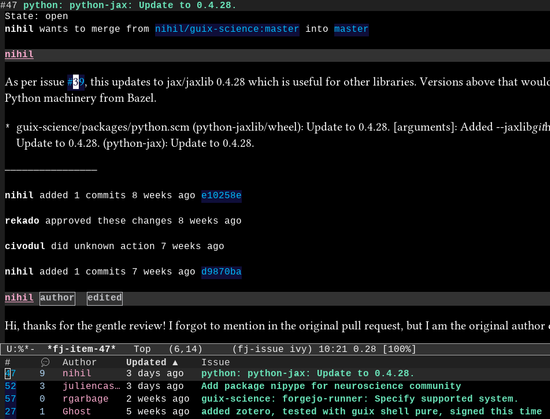Toggle sort on Updated column header
The height and width of the screenshot is (419, 550).
click(152, 362)
